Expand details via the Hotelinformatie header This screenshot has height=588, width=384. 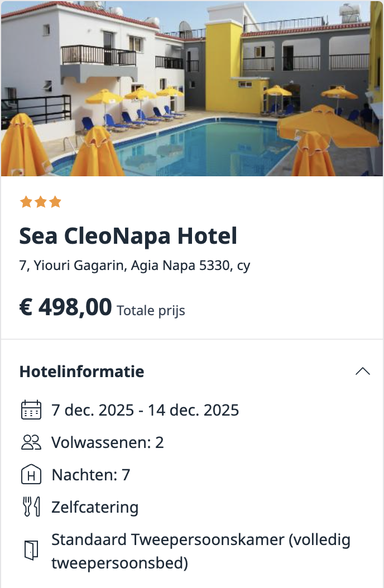pyautogui.click(x=81, y=372)
